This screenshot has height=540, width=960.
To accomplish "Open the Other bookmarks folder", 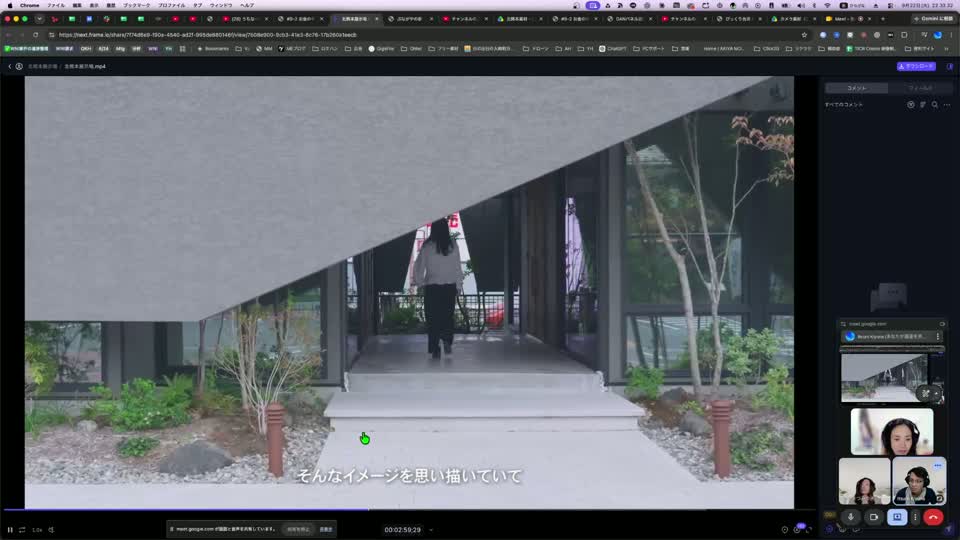I will tap(411, 48).
